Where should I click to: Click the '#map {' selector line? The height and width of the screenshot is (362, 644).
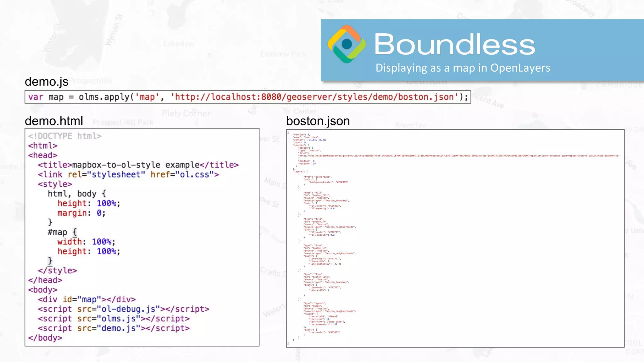pos(62,232)
